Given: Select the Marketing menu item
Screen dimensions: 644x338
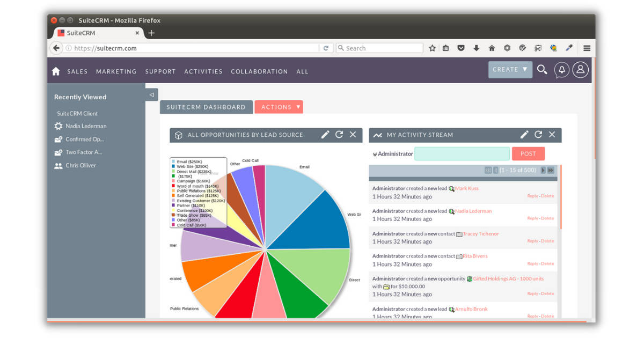Looking at the screenshot, I should (x=116, y=71).
